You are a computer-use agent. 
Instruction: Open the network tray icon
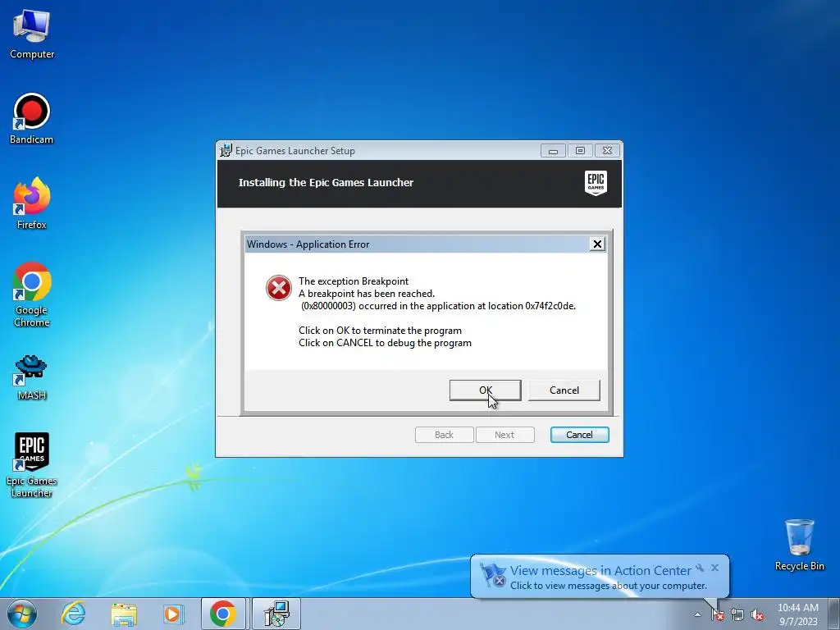click(x=737, y=614)
